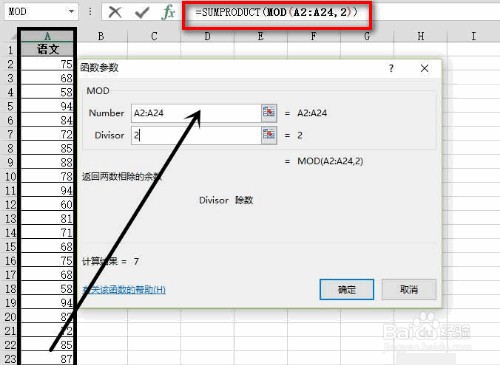Viewport: 500px width, 365px height.
Task: Click the formula bar options dots handle
Action: coord(90,12)
